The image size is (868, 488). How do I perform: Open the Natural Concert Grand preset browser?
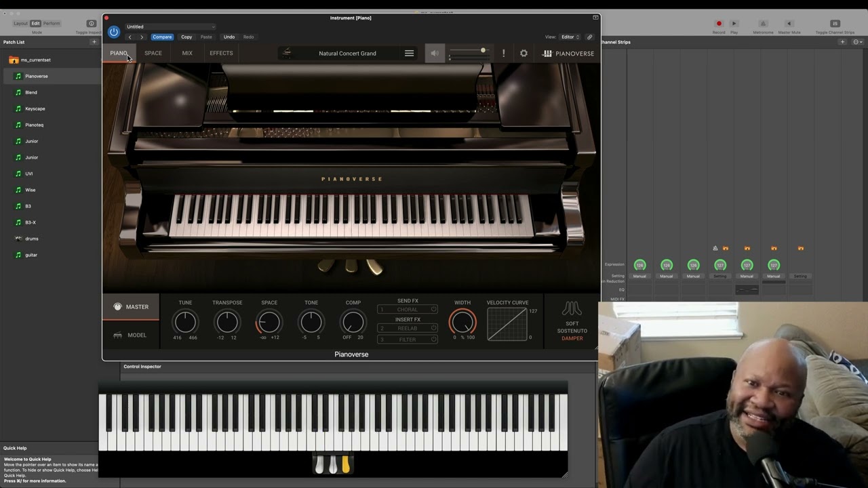[347, 54]
